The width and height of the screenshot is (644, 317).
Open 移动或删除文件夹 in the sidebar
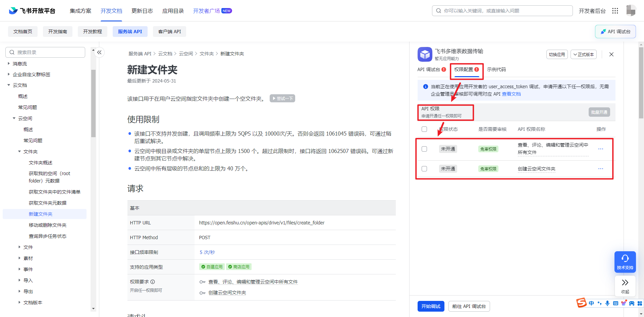pos(48,225)
